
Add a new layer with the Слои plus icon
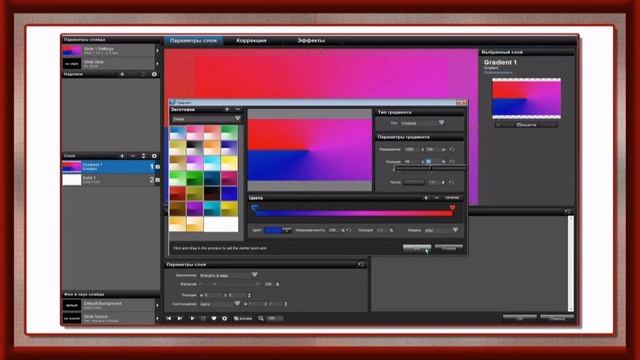tap(122, 156)
